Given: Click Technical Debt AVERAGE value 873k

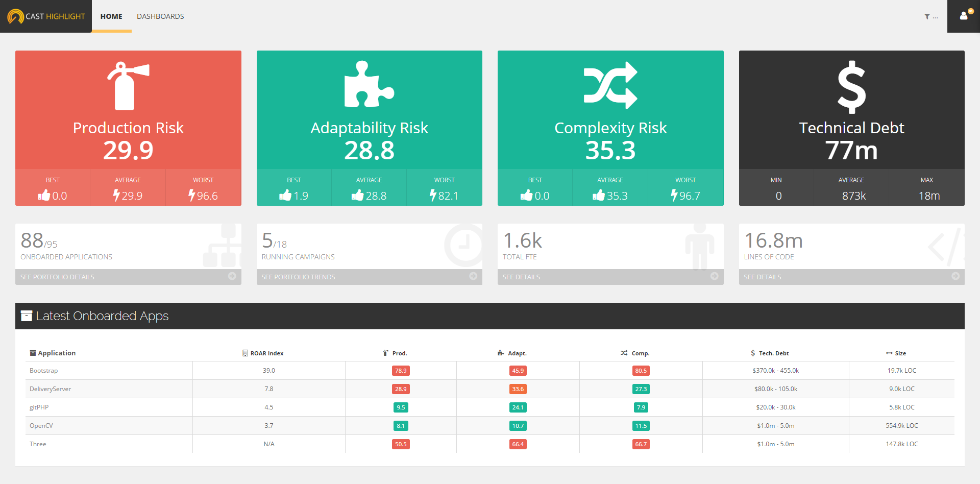Looking at the screenshot, I should [854, 196].
